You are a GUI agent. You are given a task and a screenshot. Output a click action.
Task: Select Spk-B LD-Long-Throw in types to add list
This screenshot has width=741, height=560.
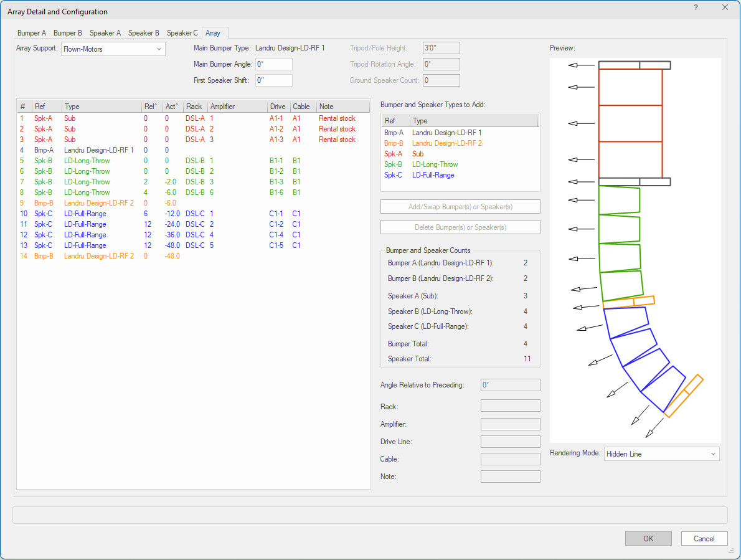(x=460, y=164)
